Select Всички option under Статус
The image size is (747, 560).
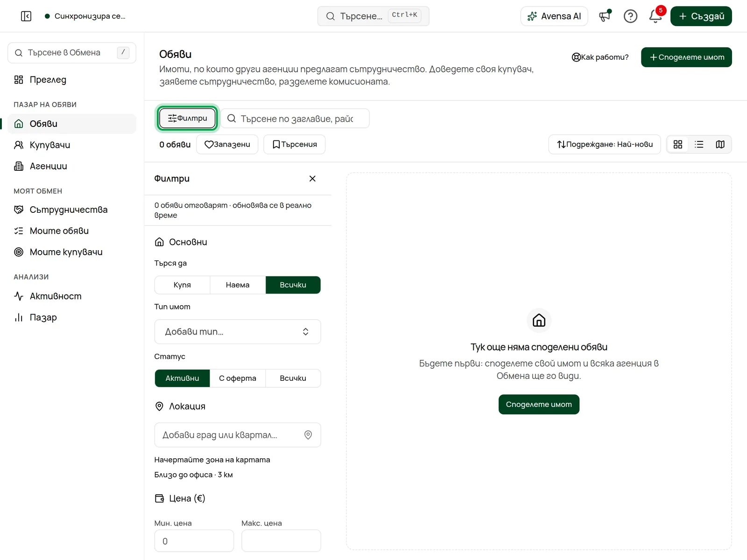click(x=293, y=378)
